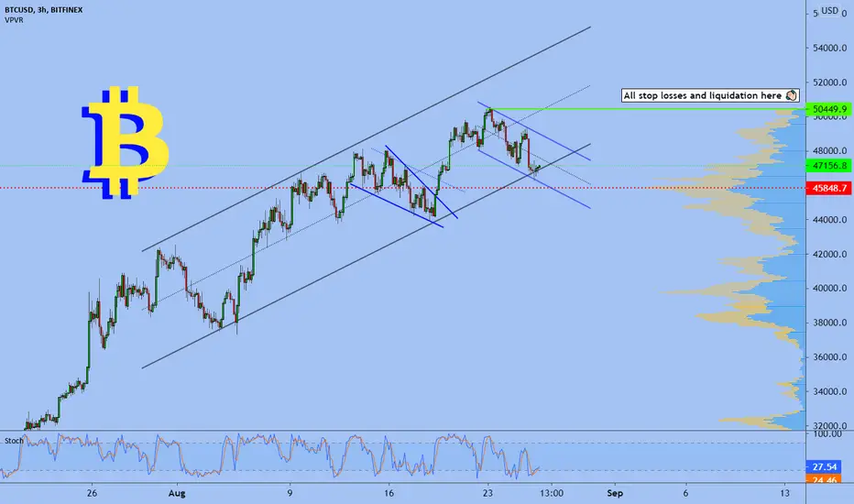Click the 42000.0 price axis value

(x=829, y=254)
